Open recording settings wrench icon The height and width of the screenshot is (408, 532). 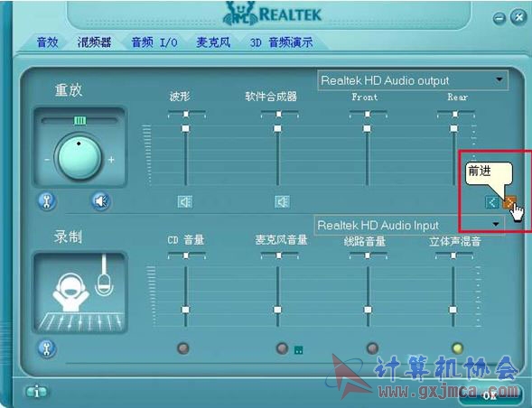46,349
